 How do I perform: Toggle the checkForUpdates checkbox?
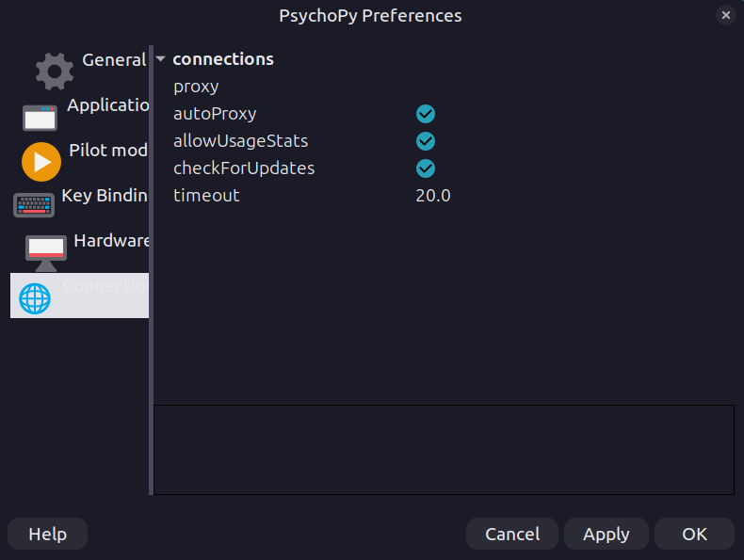coord(426,168)
